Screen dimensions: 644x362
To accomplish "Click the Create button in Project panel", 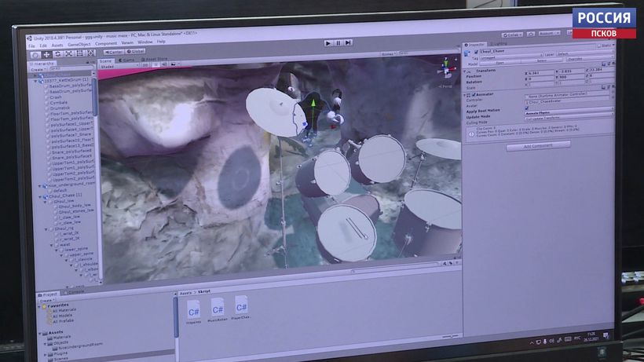I will [x=46, y=301].
